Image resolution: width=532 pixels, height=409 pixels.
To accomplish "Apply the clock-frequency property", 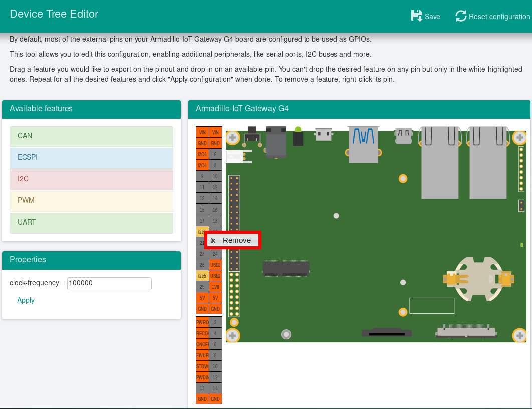I will pyautogui.click(x=26, y=300).
